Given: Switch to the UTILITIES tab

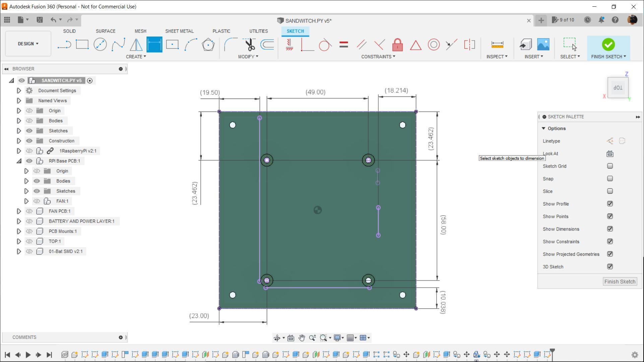Looking at the screenshot, I should pos(258,31).
